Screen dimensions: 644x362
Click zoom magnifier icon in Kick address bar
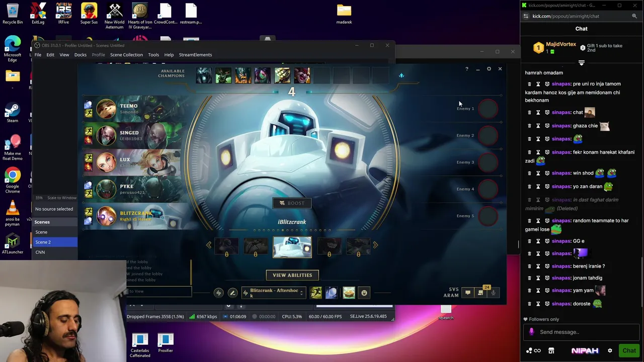click(634, 16)
